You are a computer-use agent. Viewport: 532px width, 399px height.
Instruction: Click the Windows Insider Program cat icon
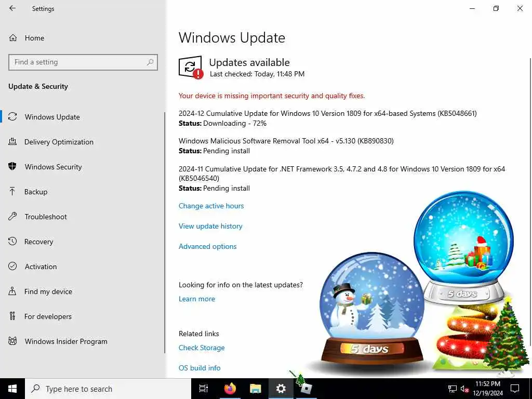(x=12, y=341)
